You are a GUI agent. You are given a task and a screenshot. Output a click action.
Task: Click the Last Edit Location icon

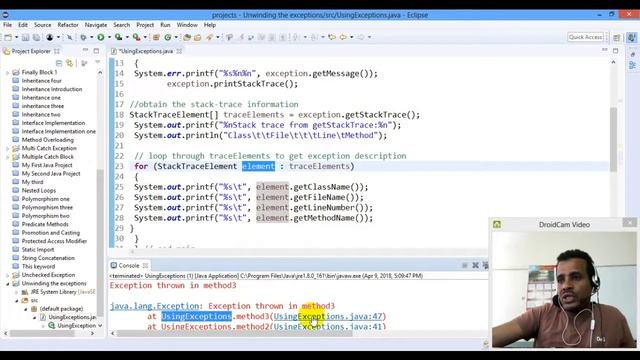point(332,37)
